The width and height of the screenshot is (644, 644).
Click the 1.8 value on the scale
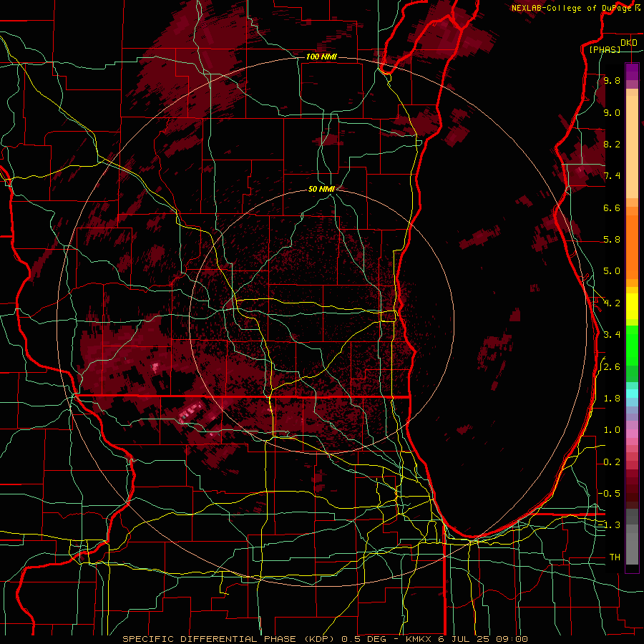pyautogui.click(x=612, y=399)
